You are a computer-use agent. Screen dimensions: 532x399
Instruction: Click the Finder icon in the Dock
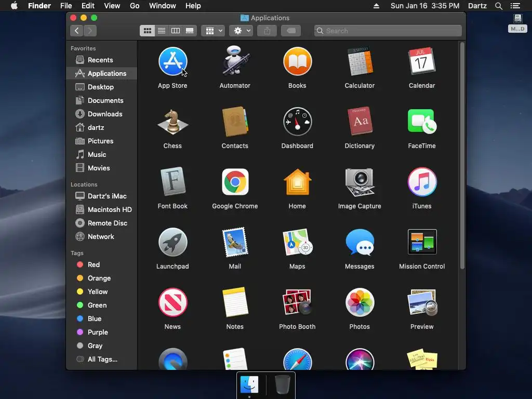(249, 384)
